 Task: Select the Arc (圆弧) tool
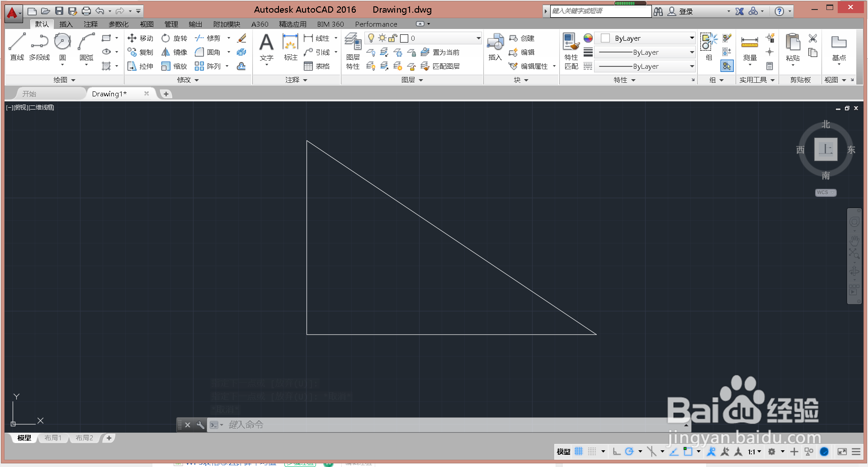pos(86,46)
